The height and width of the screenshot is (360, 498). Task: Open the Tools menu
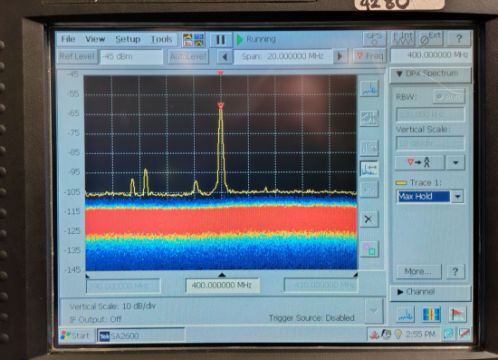tap(162, 40)
